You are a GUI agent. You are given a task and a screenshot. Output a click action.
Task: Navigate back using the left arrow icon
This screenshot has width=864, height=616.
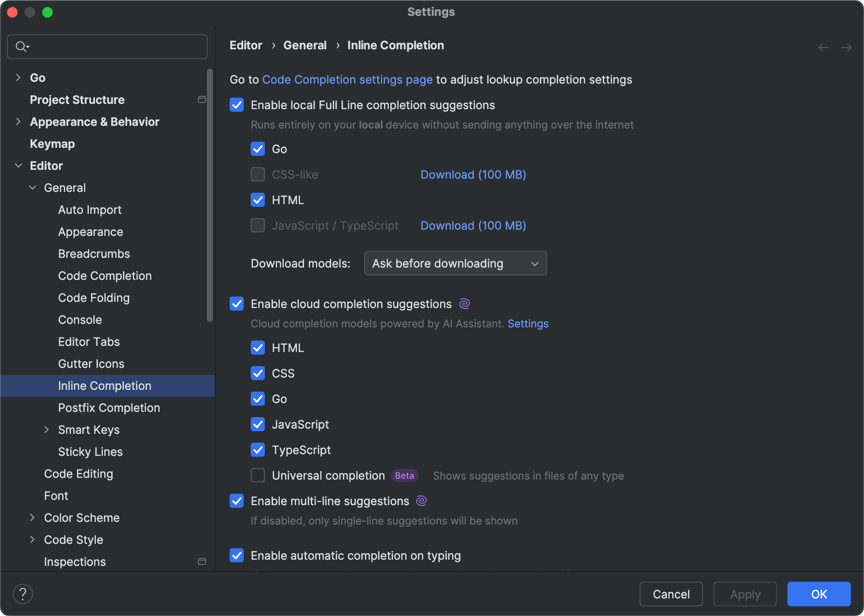click(823, 47)
